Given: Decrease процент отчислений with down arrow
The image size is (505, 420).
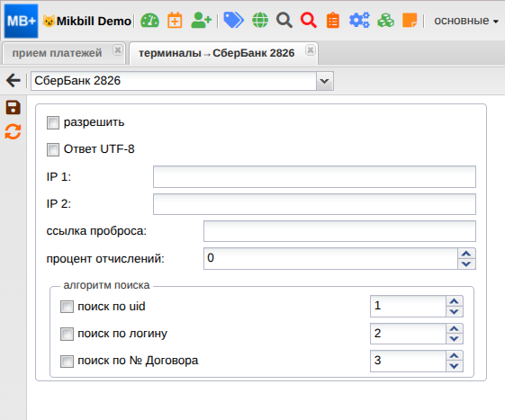Looking at the screenshot, I should pos(466,264).
